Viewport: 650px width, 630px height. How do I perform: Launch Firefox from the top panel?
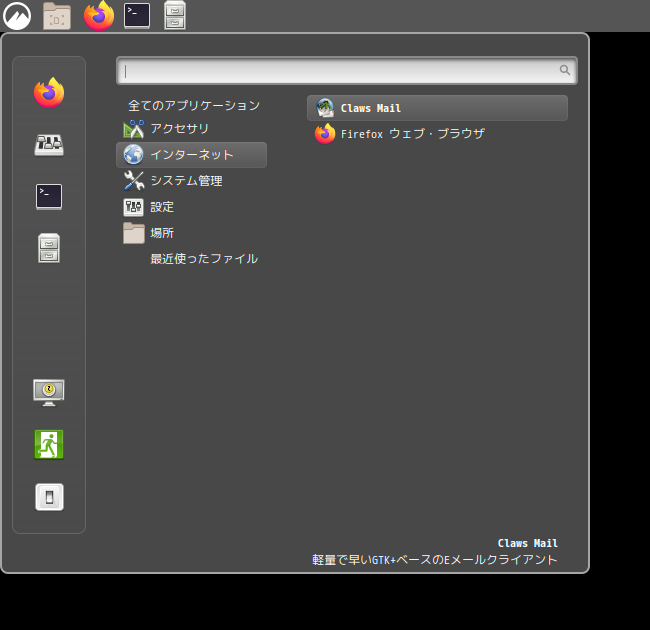click(x=99, y=16)
